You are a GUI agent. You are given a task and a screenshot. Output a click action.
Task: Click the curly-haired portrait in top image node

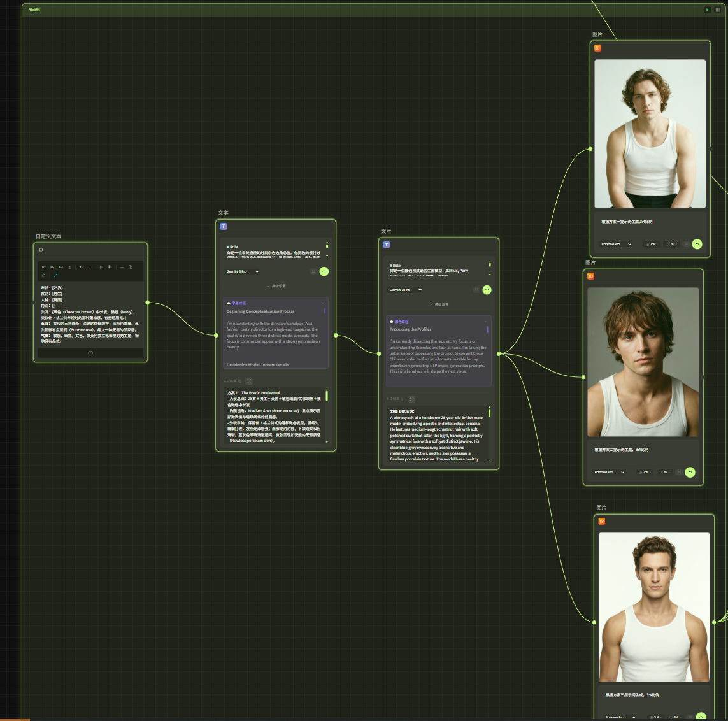(x=650, y=134)
